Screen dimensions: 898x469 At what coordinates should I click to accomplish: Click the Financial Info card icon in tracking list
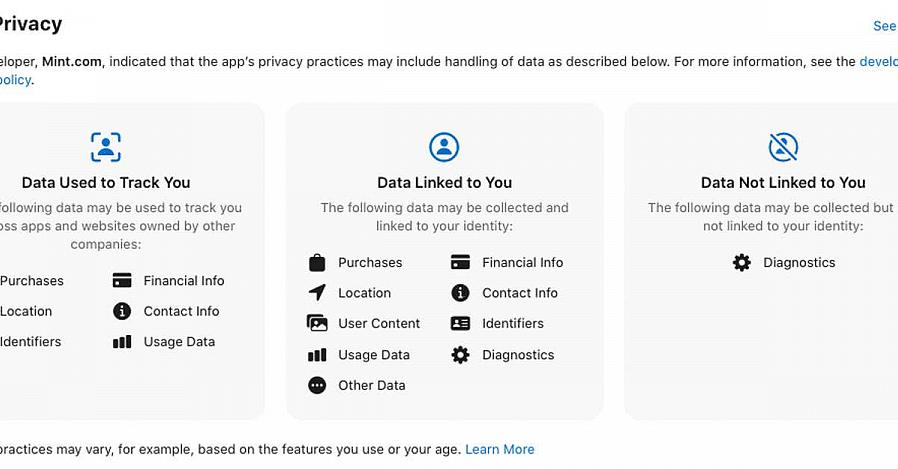point(122,281)
